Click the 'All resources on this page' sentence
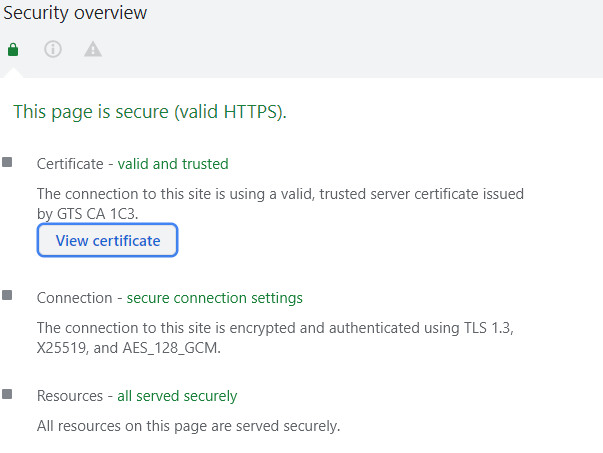The image size is (603, 453). tap(188, 426)
